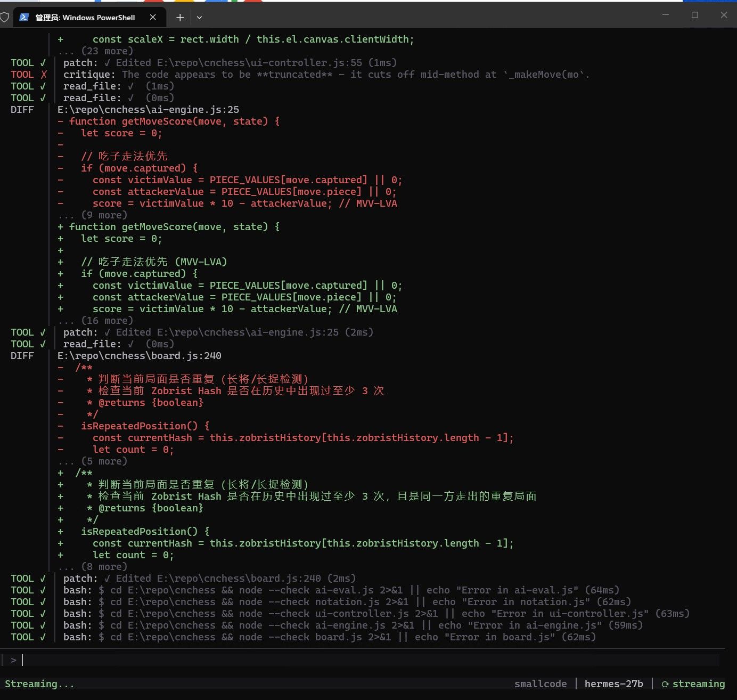This screenshot has width=737, height=700.
Task: Click the '... (23 more)' collapsed line
Action: click(x=96, y=51)
